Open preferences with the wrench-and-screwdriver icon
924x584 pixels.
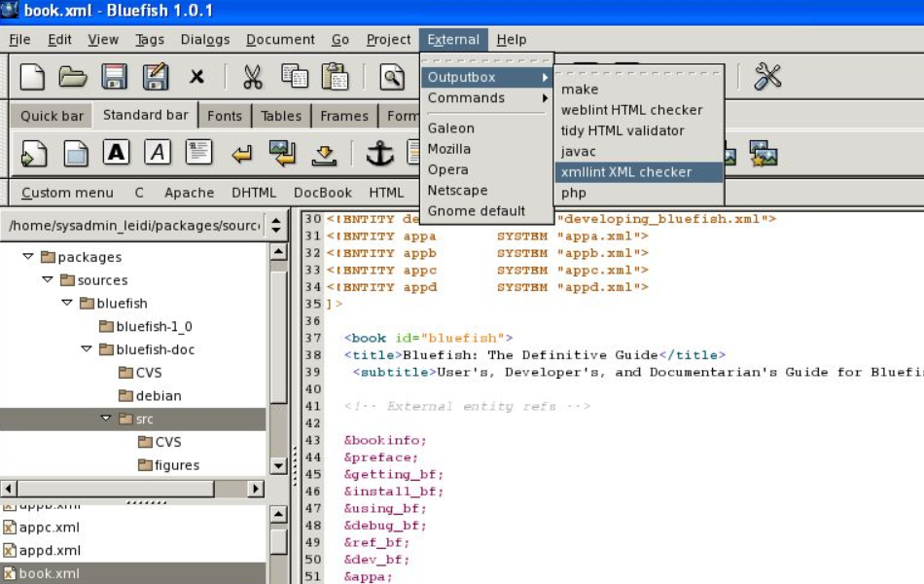[x=767, y=77]
